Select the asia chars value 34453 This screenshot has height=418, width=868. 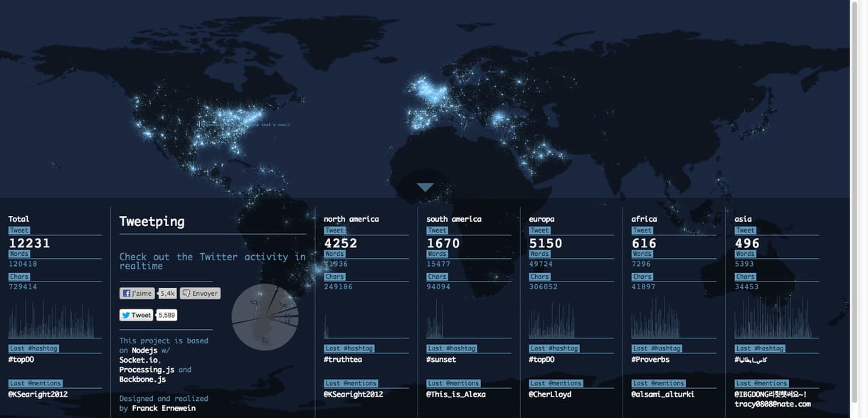tap(747, 286)
